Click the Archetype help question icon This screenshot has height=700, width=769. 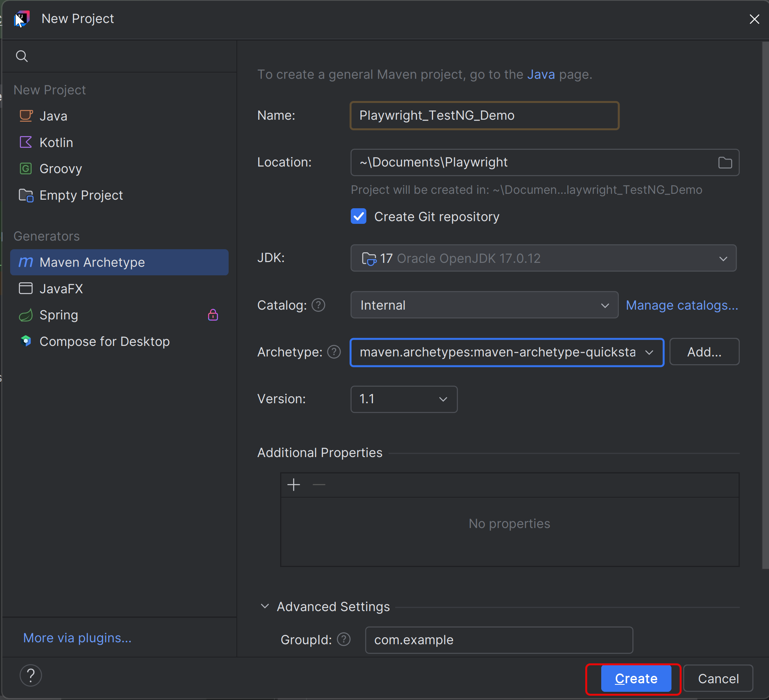click(x=334, y=352)
